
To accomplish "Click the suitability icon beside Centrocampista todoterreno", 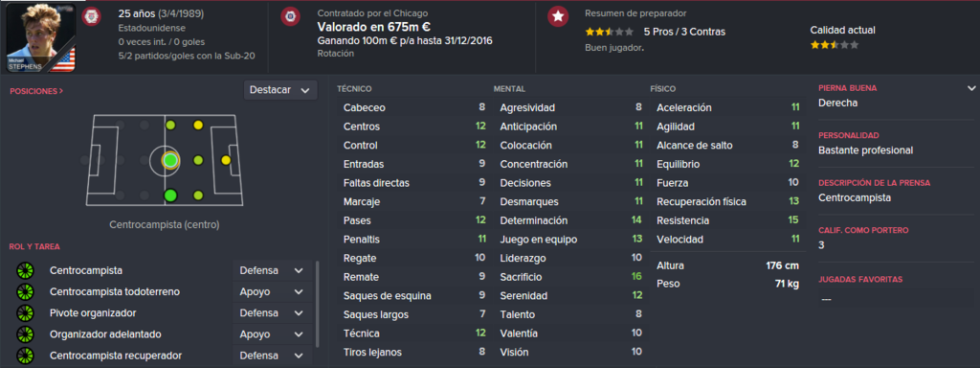I will click(24, 292).
